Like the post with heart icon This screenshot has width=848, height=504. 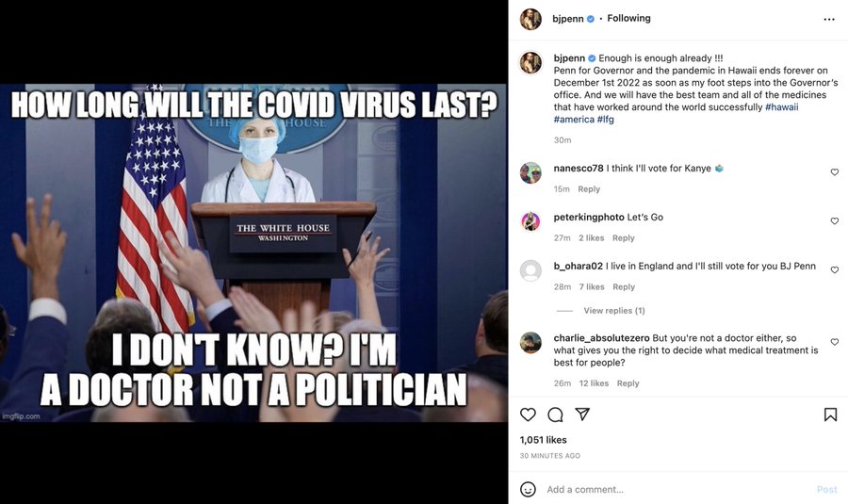[528, 415]
